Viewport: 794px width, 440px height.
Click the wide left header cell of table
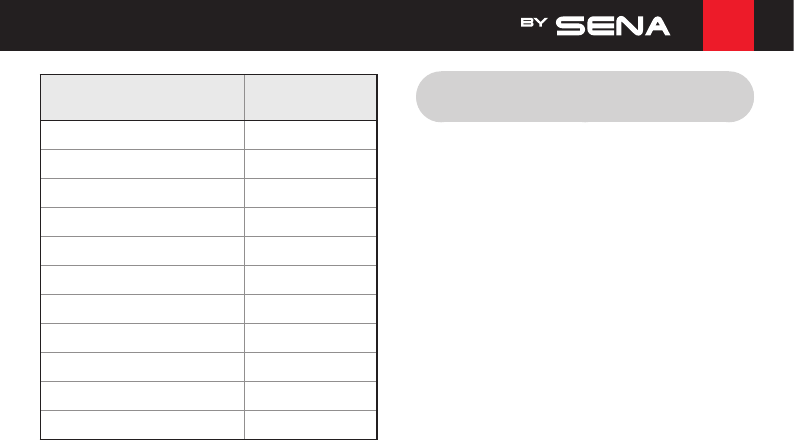coord(142,98)
